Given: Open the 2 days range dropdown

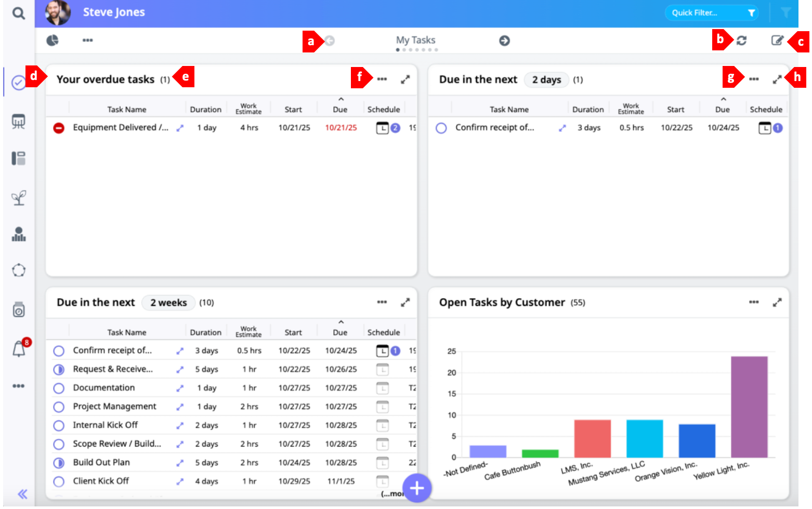Looking at the screenshot, I should [x=546, y=79].
